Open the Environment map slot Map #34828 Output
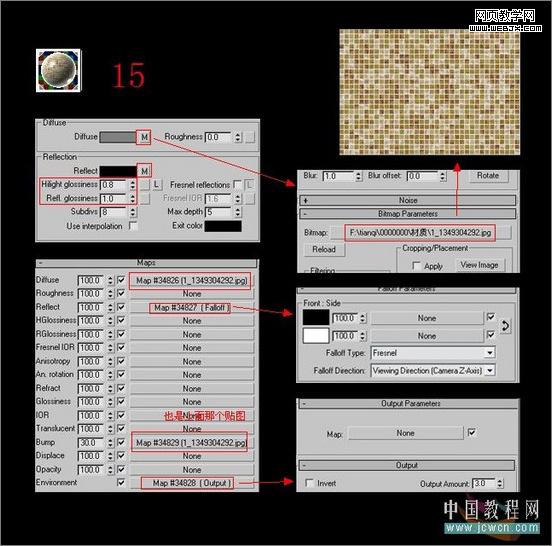This screenshot has width=552, height=546. 191,483
